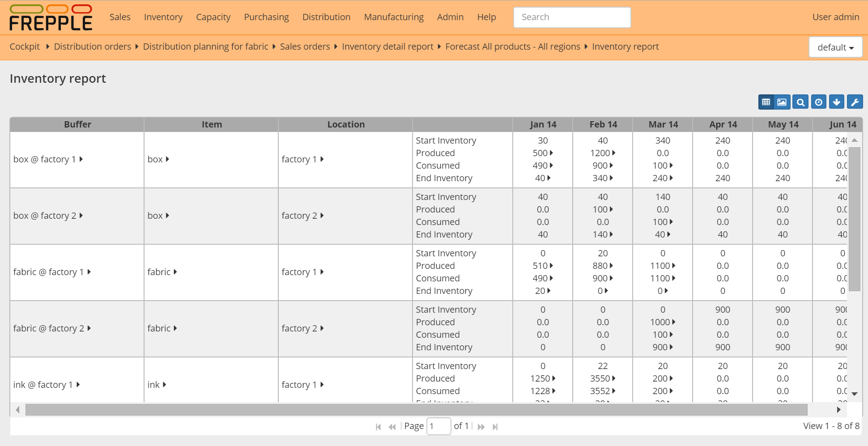Click the horizontal scrollbar thumb
868x446 pixels.
417,410
